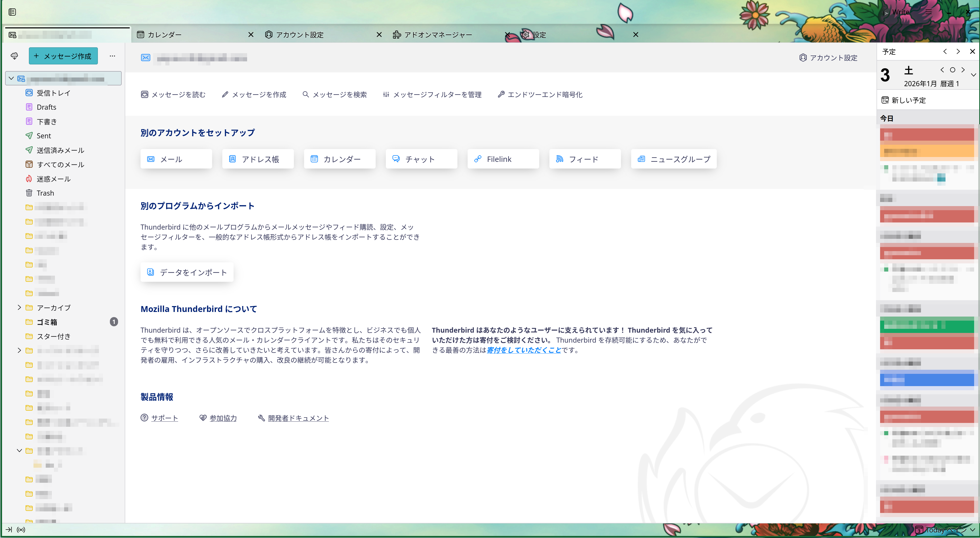Click the メッセージ作成 button
The height and width of the screenshot is (538, 980).
click(63, 56)
